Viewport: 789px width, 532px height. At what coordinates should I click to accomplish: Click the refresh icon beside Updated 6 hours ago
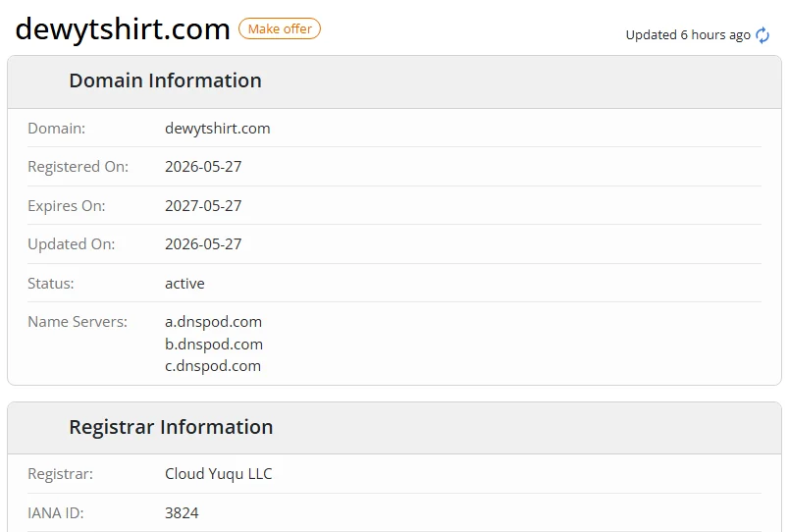[763, 35]
